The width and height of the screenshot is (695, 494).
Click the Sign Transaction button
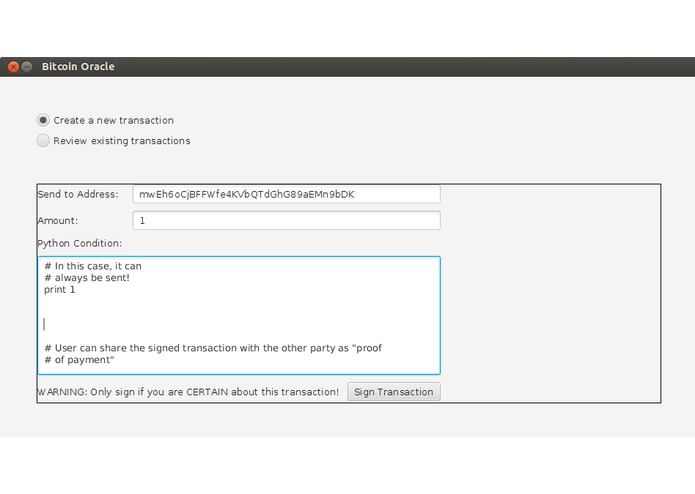[x=394, y=392]
